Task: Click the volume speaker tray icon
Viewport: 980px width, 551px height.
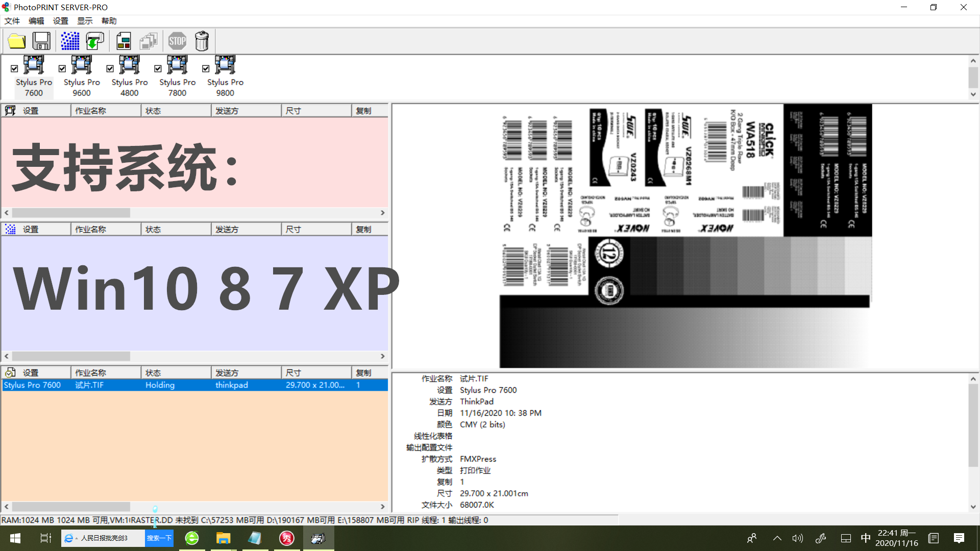Action: click(797, 538)
